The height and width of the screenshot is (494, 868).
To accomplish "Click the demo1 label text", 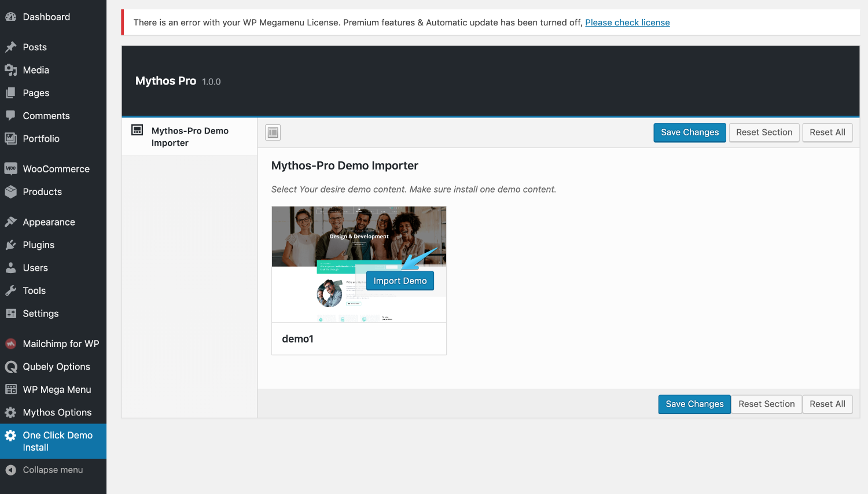I will [x=297, y=339].
